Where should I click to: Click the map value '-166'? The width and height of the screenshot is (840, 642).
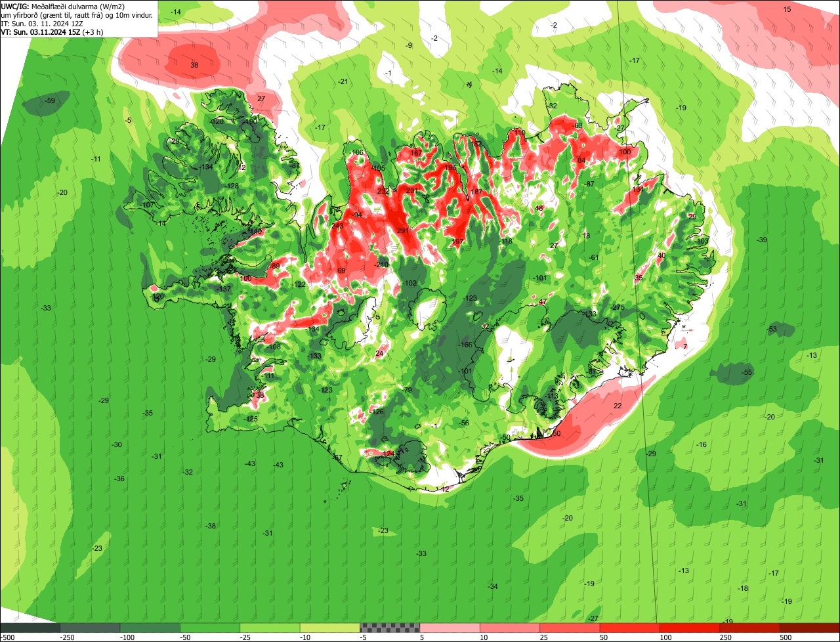(465, 345)
